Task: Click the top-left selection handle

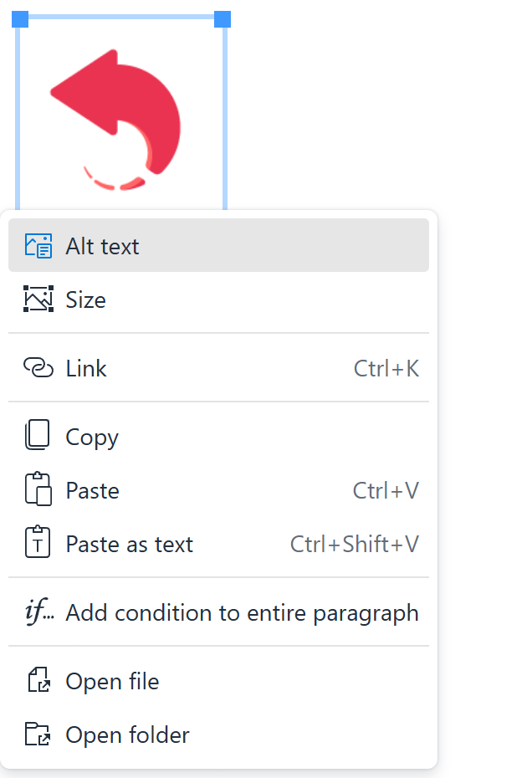Action: pos(18,20)
